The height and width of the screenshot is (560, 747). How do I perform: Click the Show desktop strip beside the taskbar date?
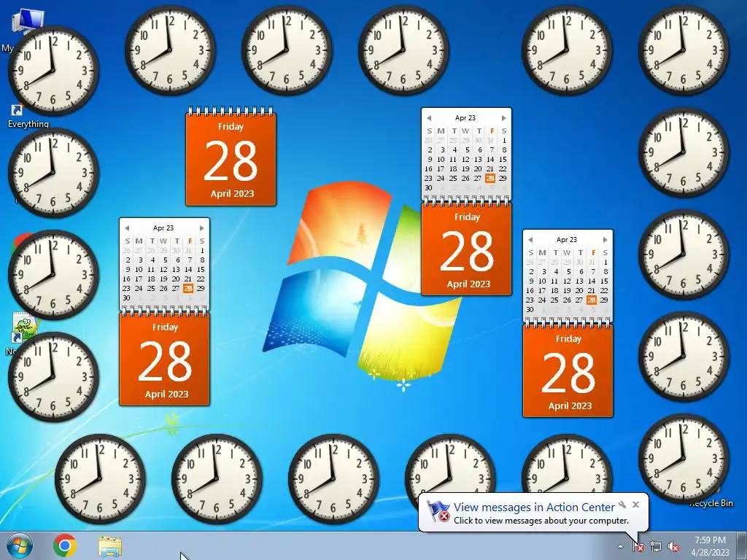[x=742, y=545]
